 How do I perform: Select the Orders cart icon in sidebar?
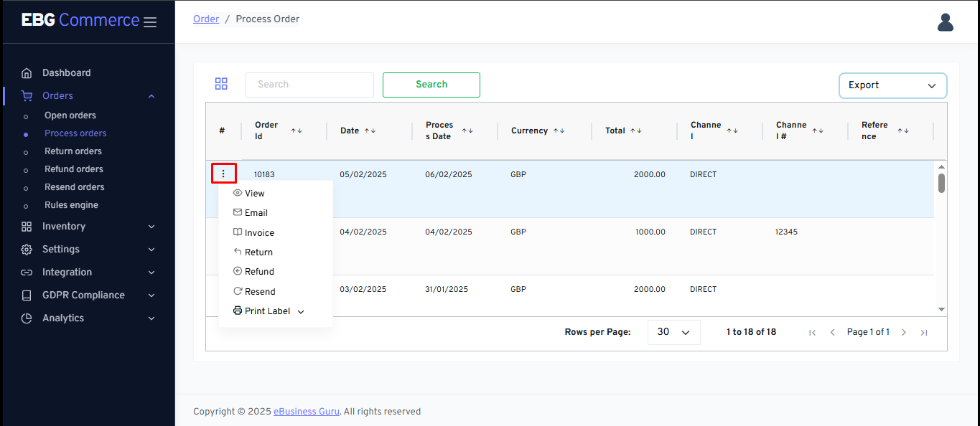pos(26,95)
